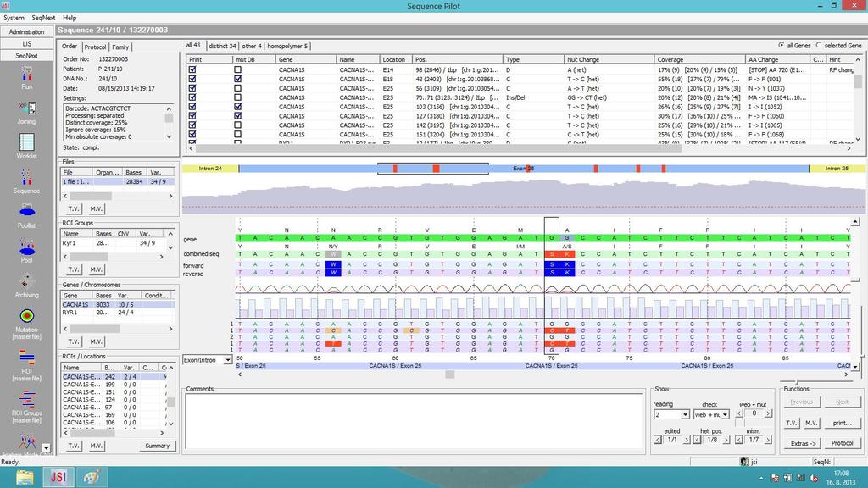The image size is (868, 488).
Task: Open the reading dropdown
Action: coord(685,414)
